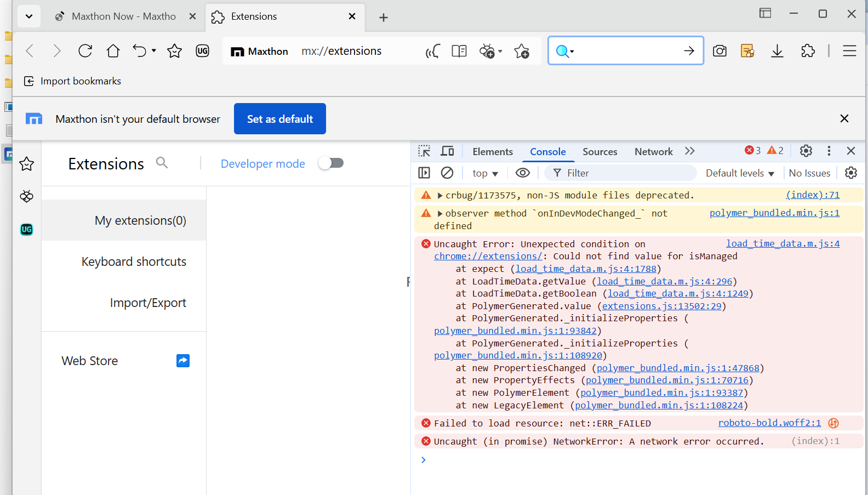This screenshot has width=868, height=495.
Task: Open the DevTools settings gear icon
Action: (806, 151)
